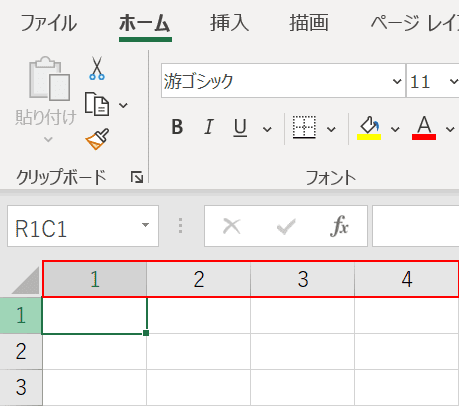This screenshot has width=459, height=406.
Task: Toggle Underline formatting
Action: click(x=240, y=128)
